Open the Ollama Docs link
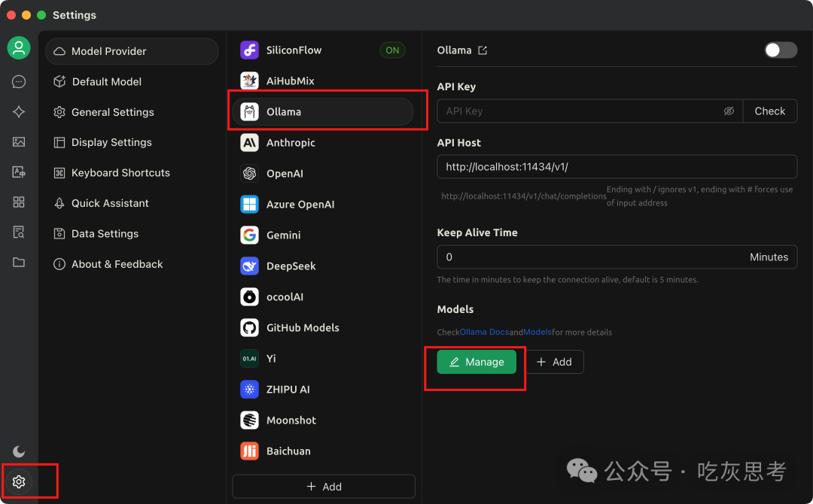813x504 pixels. (x=484, y=332)
